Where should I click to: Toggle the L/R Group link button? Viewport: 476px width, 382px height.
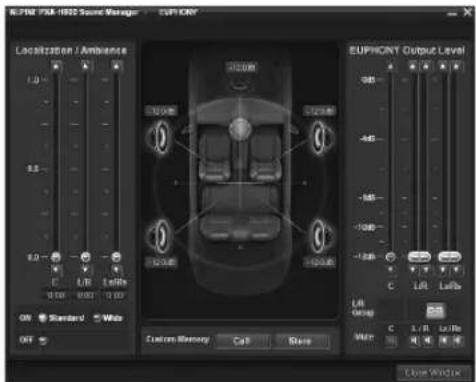click(x=435, y=311)
